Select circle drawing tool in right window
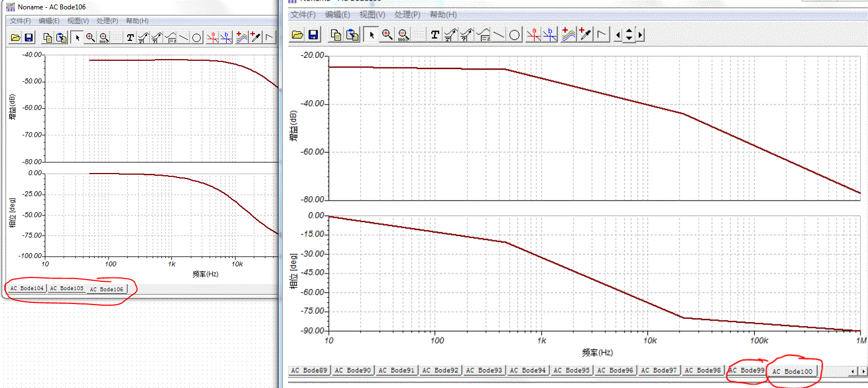 click(x=515, y=35)
